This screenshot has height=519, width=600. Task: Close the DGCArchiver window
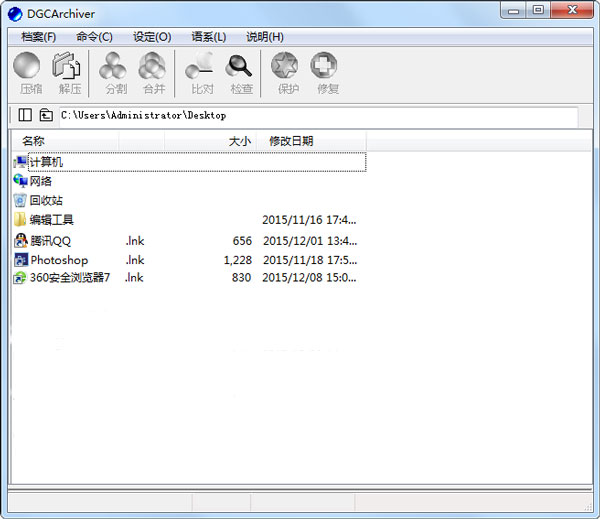pos(572,10)
